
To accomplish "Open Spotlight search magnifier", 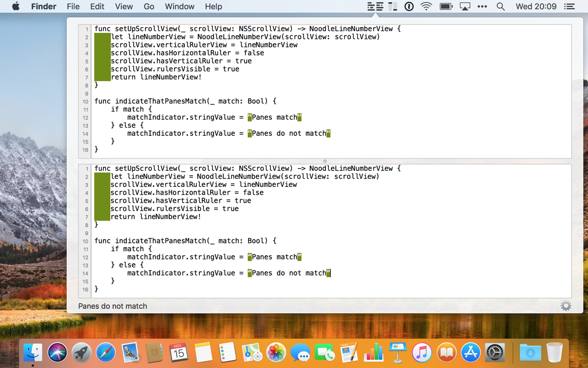I will (500, 6).
